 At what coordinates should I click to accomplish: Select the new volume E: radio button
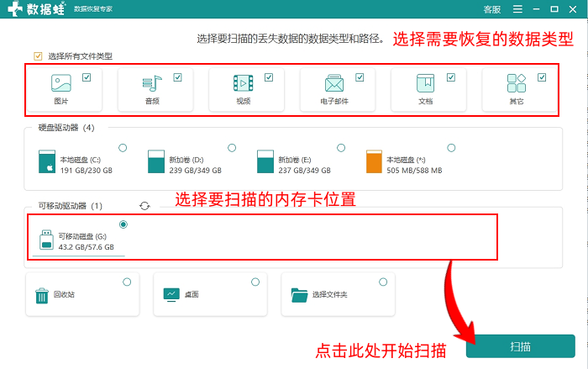point(341,148)
